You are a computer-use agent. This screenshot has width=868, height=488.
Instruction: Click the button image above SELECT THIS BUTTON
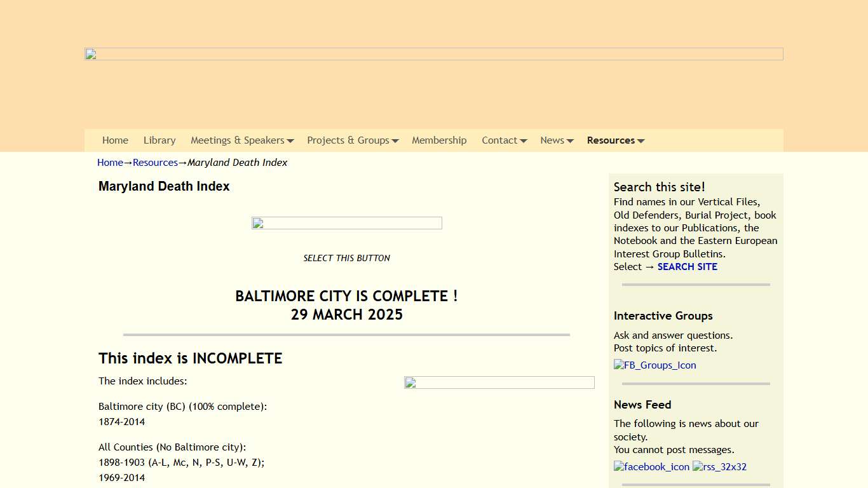(346, 223)
